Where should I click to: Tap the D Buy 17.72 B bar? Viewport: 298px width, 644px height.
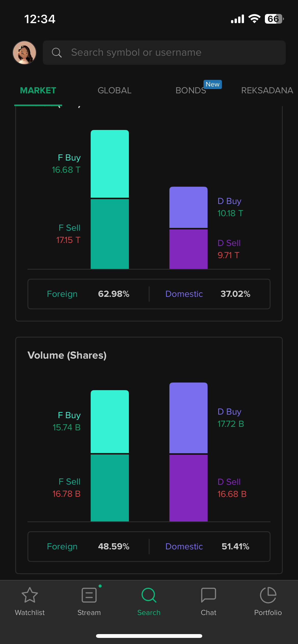[188, 418]
